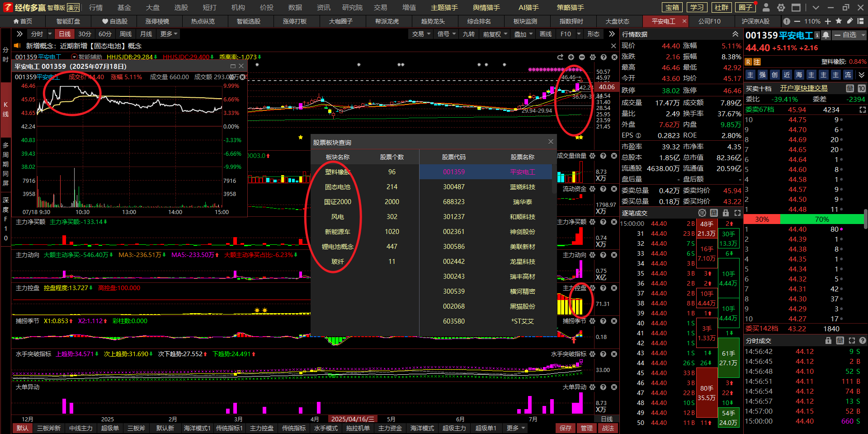This screenshot has width=868, height=434.
Task: Click the orange speaker announcement icon
Action: coord(18,46)
